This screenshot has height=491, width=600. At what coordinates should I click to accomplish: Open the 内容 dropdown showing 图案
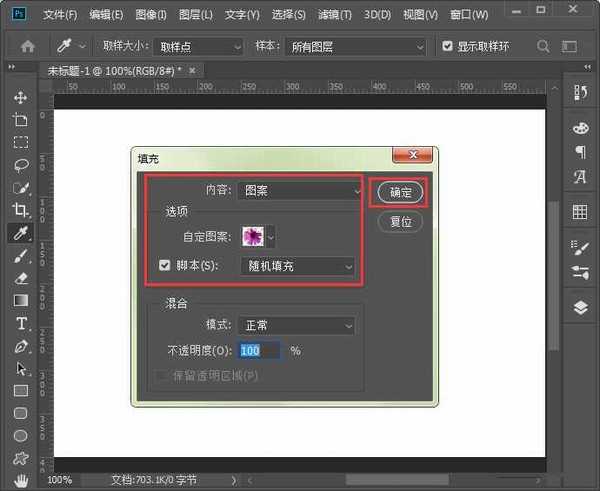coord(300,190)
